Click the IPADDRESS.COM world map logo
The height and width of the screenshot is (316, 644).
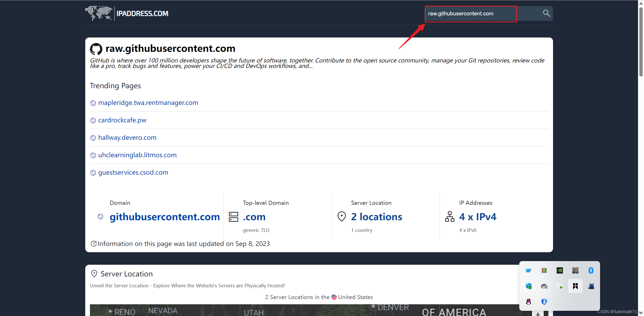coord(98,13)
